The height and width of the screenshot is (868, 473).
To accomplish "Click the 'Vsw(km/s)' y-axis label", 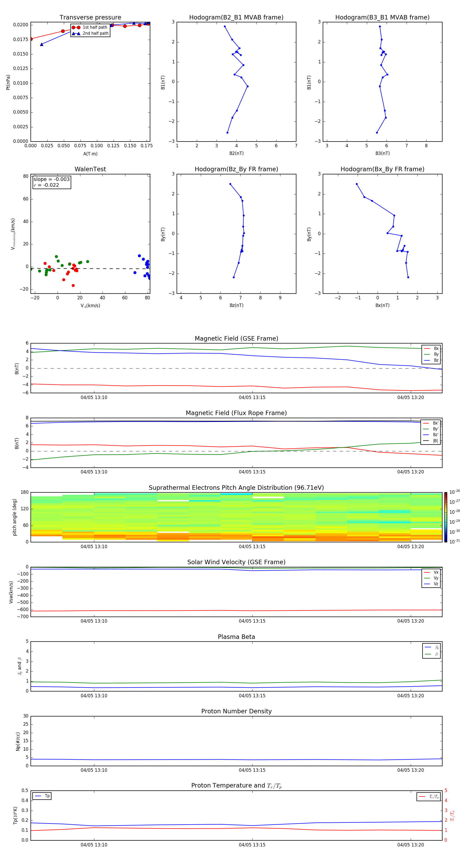I will click(11, 592).
